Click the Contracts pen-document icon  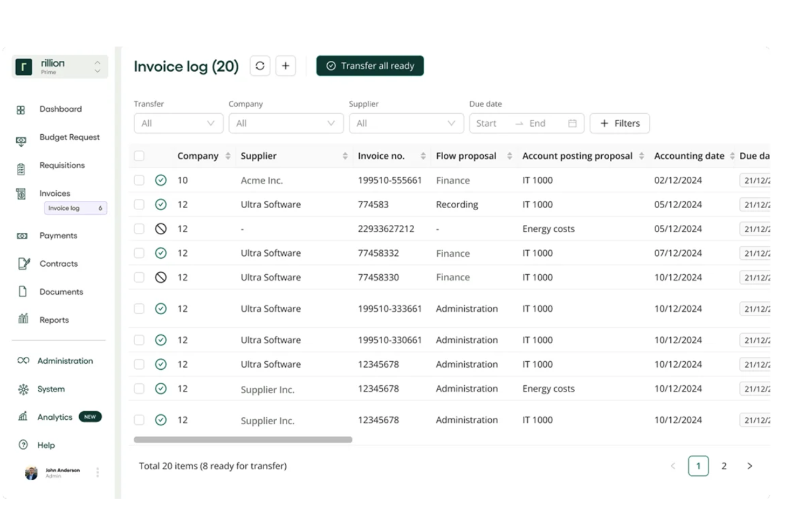24,264
